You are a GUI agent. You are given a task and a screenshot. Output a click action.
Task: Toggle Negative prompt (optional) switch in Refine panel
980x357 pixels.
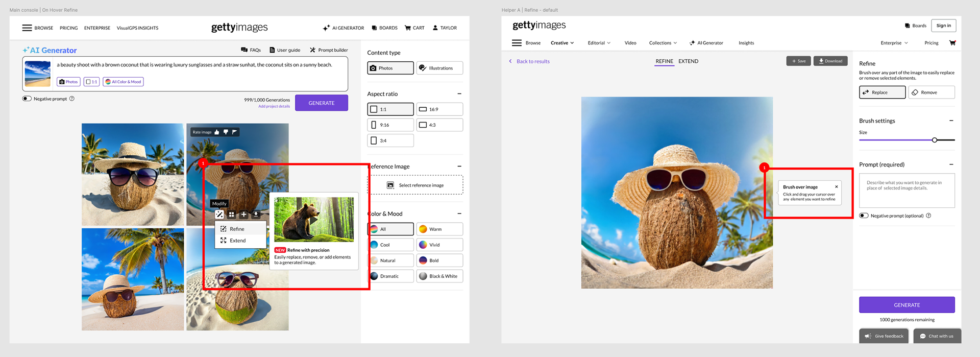864,216
